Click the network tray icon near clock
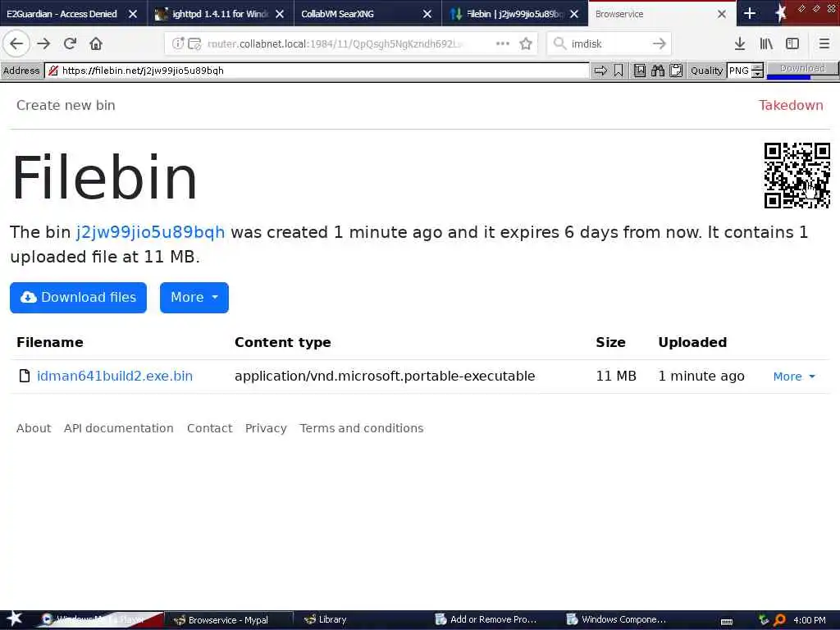 pyautogui.click(x=764, y=620)
